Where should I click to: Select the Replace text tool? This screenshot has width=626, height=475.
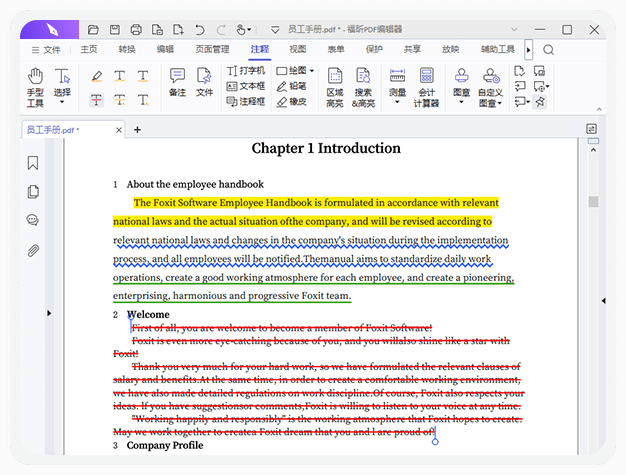coord(119,100)
